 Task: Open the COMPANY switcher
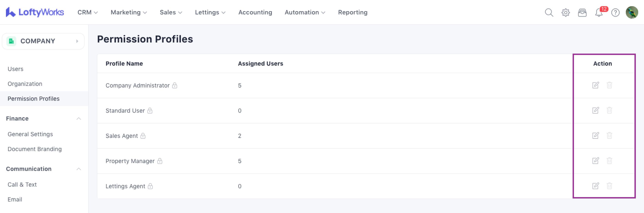(43, 41)
